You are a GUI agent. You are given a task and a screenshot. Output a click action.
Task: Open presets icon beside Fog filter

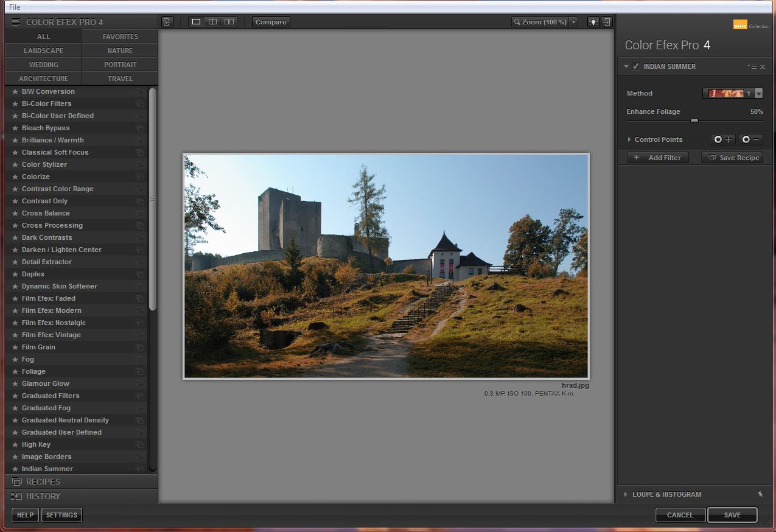(x=140, y=360)
